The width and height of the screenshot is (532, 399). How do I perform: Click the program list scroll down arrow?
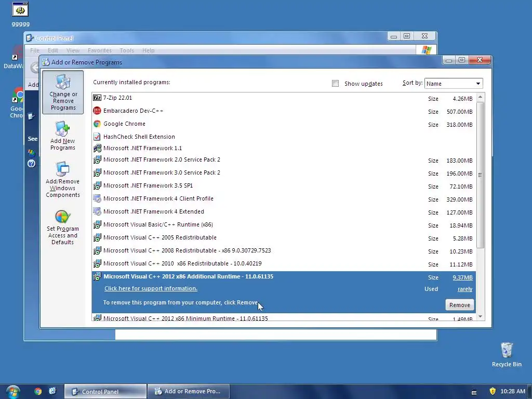pyautogui.click(x=480, y=316)
